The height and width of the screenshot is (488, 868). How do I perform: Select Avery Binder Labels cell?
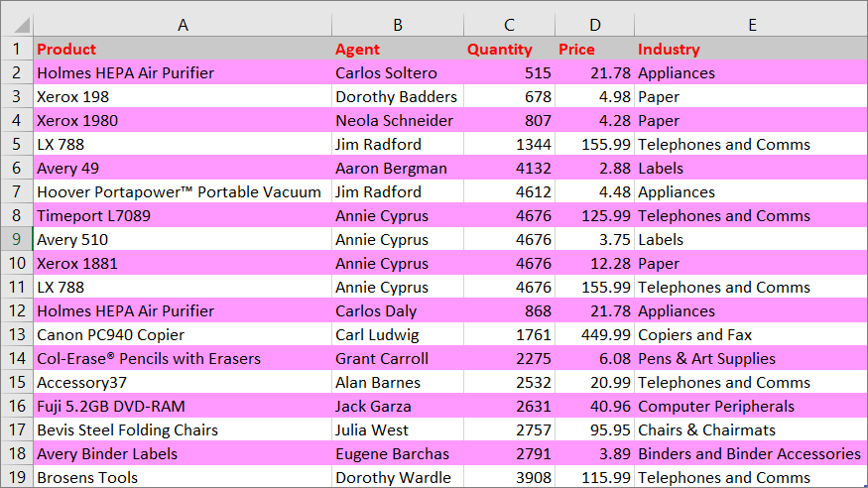pyautogui.click(x=183, y=453)
